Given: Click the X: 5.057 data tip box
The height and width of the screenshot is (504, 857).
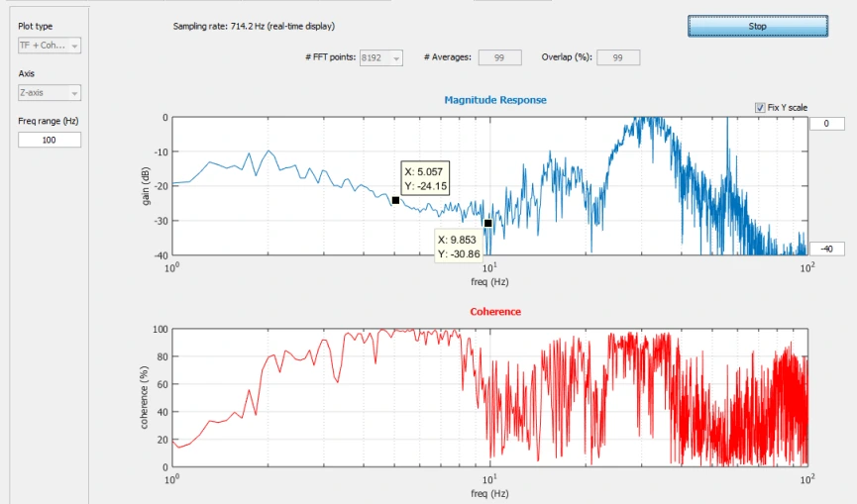Looking at the screenshot, I should pos(425,178).
